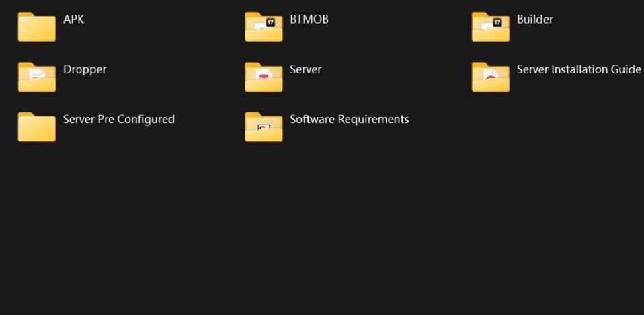The height and width of the screenshot is (315, 644).
Task: Select the "Software Requirements" name label
Action: pos(349,119)
